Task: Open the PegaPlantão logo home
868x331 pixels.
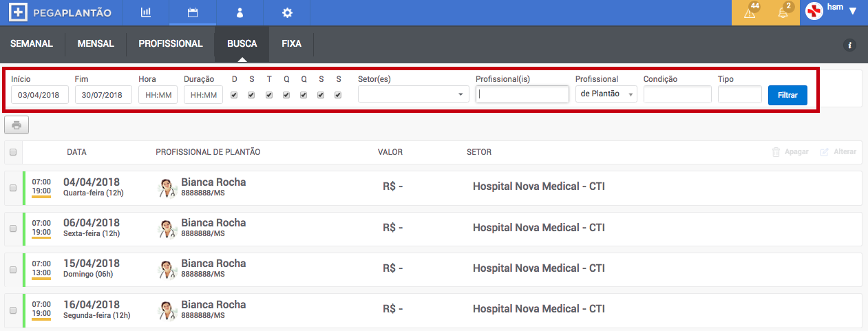Action: [61, 12]
